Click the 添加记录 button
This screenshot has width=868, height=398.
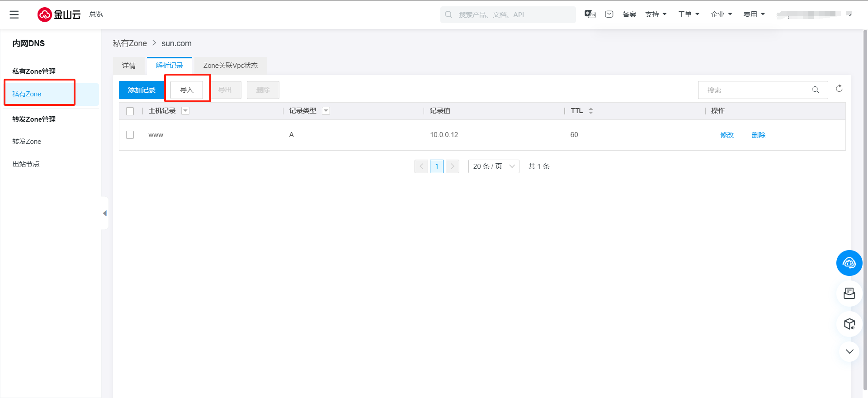142,90
